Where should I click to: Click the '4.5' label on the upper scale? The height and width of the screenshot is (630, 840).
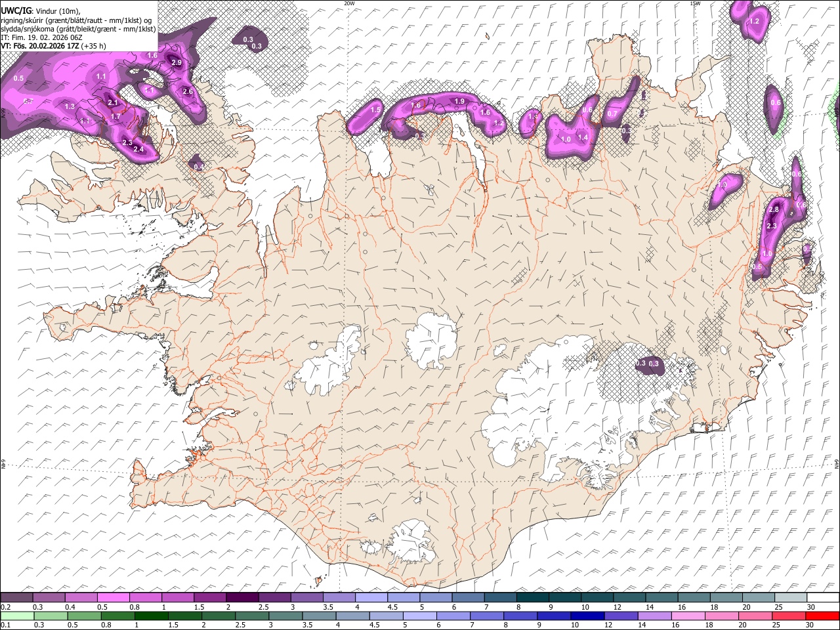tap(392, 607)
